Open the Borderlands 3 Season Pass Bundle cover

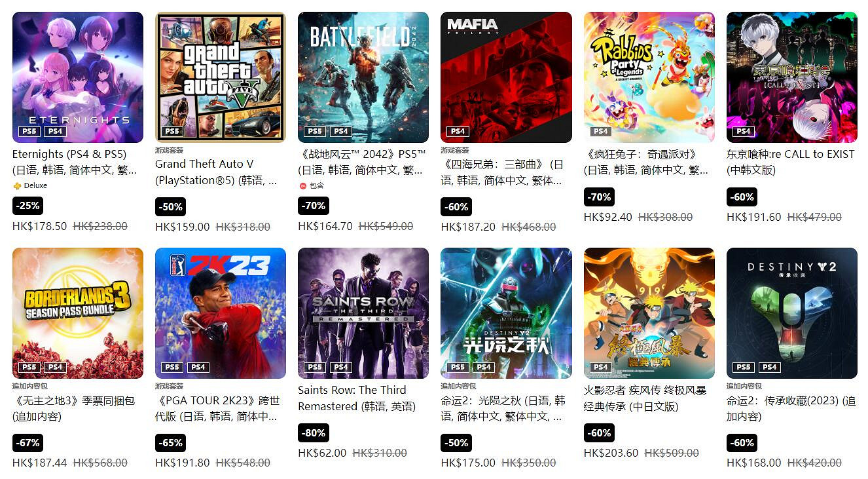pyautogui.click(x=78, y=313)
